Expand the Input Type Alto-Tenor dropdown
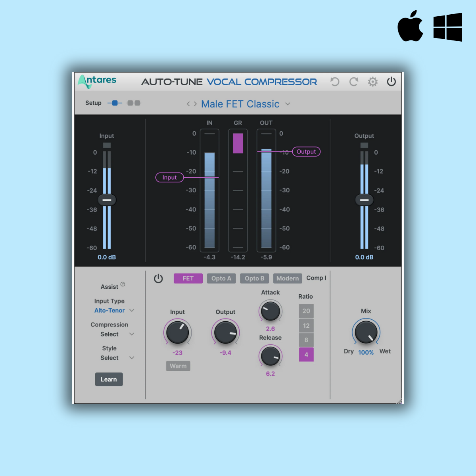476x476 pixels. pos(114,311)
